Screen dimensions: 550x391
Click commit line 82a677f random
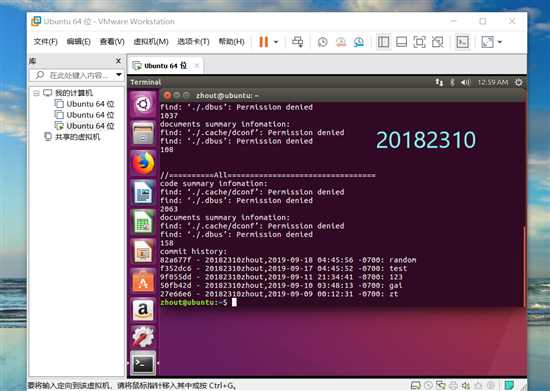point(288,260)
